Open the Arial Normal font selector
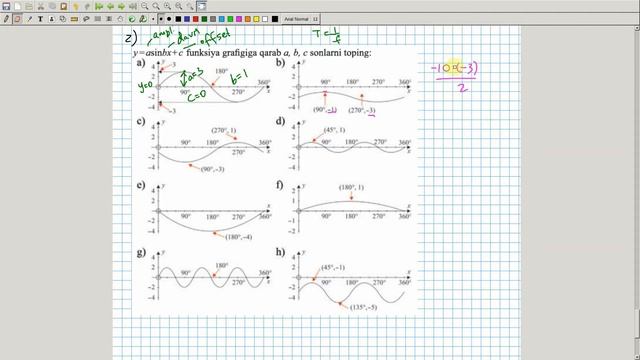 coord(301,19)
